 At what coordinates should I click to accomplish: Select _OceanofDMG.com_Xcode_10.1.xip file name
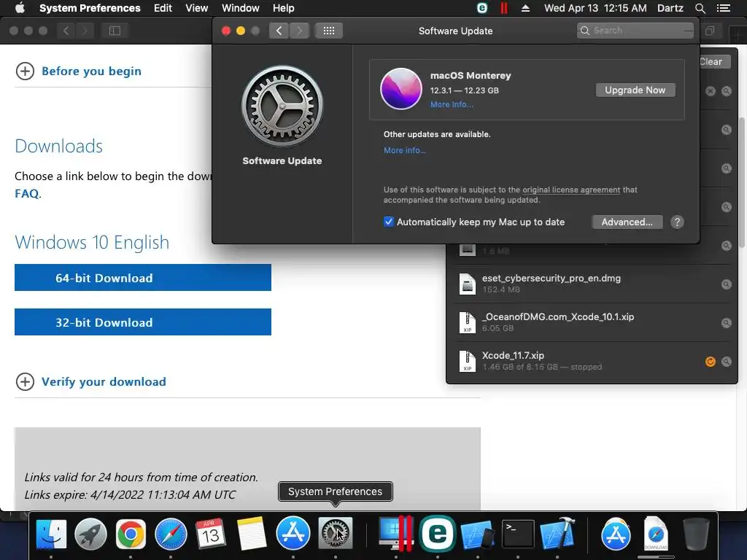pyautogui.click(x=558, y=316)
